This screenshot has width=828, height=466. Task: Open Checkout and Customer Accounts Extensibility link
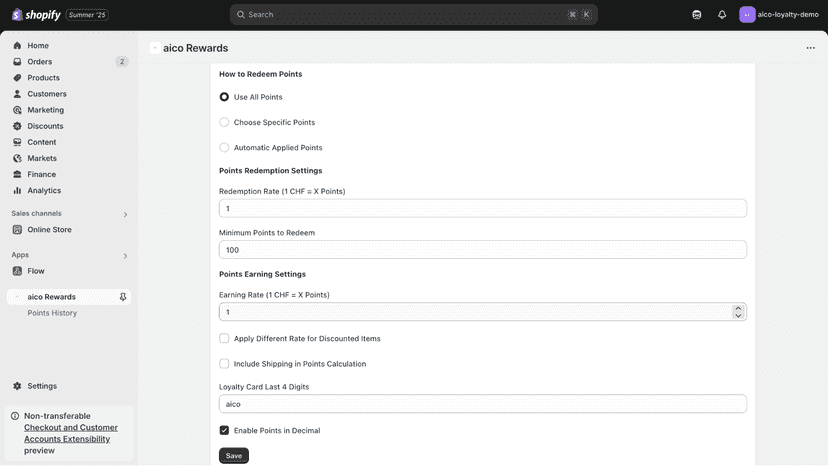[x=71, y=433]
